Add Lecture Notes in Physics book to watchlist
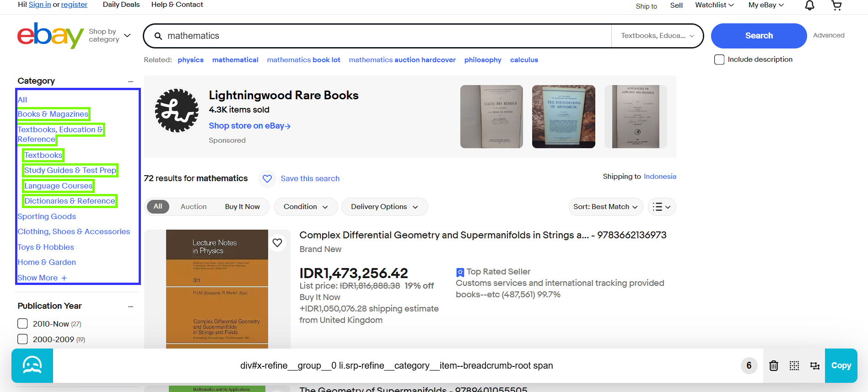 277,243
